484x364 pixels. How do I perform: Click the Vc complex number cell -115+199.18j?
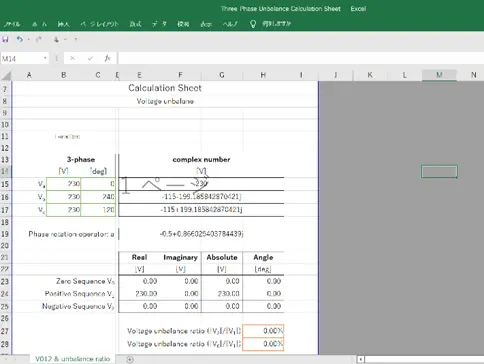click(201, 210)
